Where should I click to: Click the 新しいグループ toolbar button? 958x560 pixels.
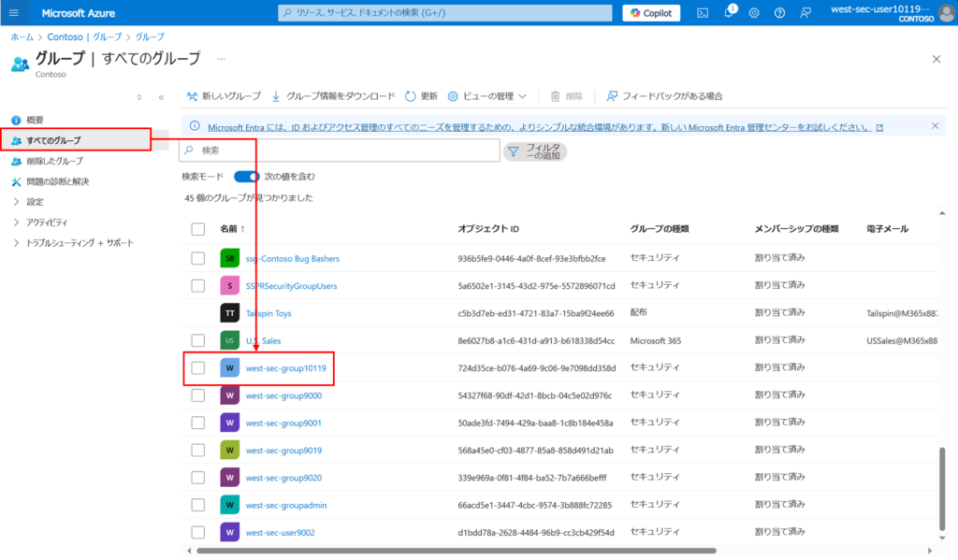click(224, 96)
